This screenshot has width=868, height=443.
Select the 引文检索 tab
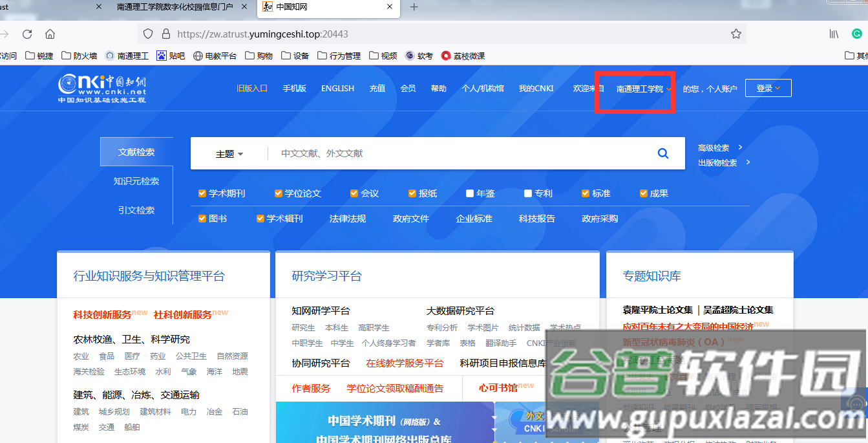pos(136,210)
